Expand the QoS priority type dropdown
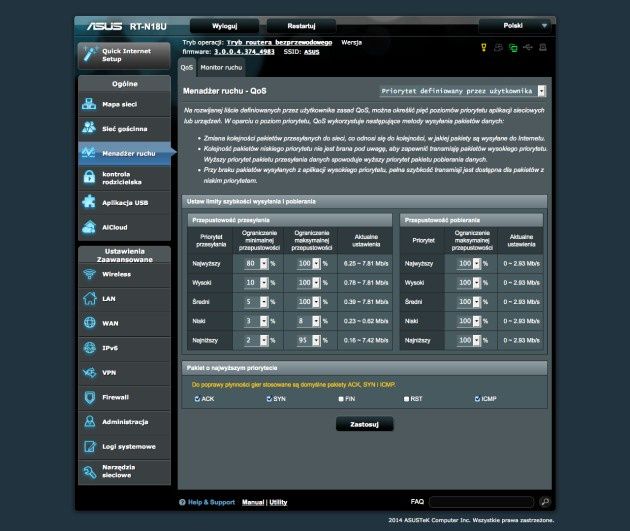 click(463, 91)
